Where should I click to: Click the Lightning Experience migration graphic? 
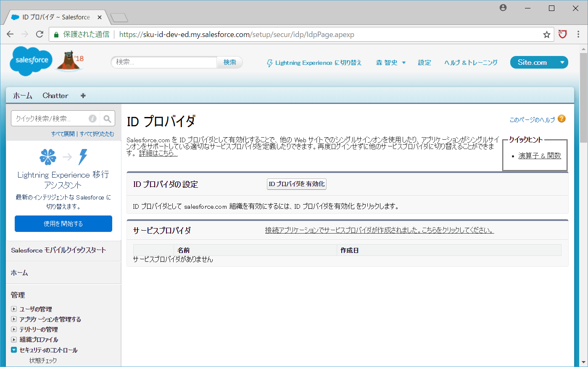click(x=63, y=157)
